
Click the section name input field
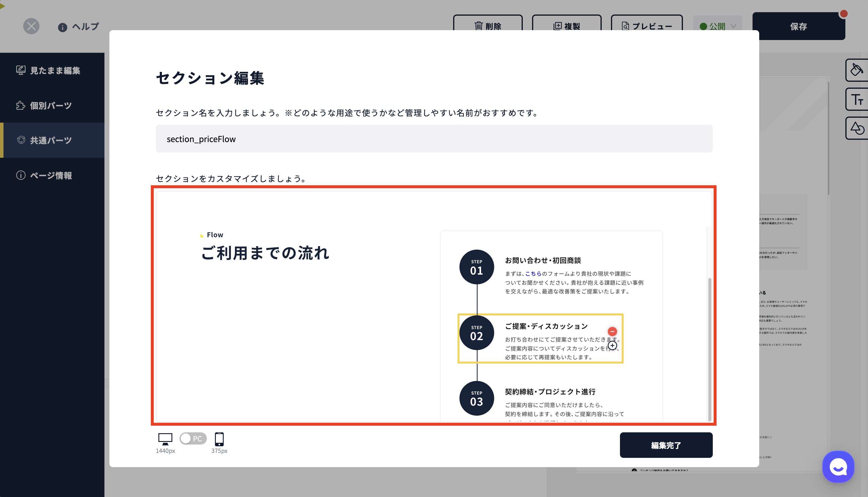point(434,139)
